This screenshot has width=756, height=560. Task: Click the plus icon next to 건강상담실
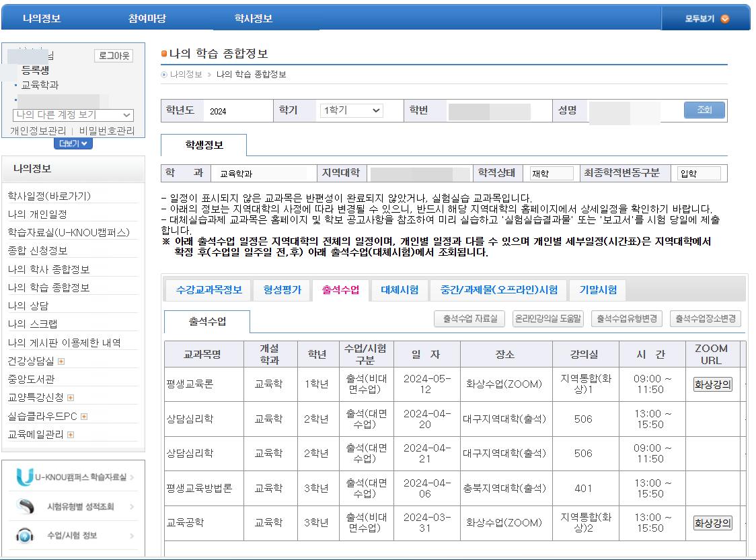(61, 361)
